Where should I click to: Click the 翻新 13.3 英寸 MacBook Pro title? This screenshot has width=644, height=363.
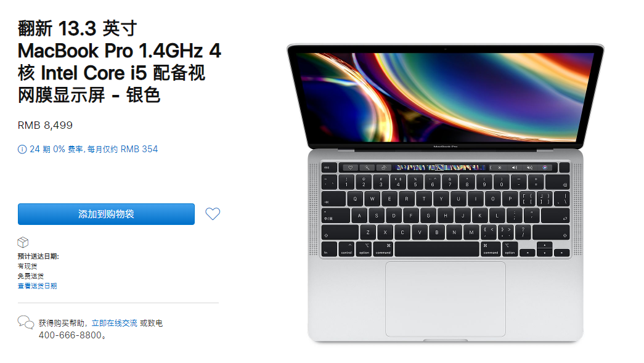[x=120, y=62]
